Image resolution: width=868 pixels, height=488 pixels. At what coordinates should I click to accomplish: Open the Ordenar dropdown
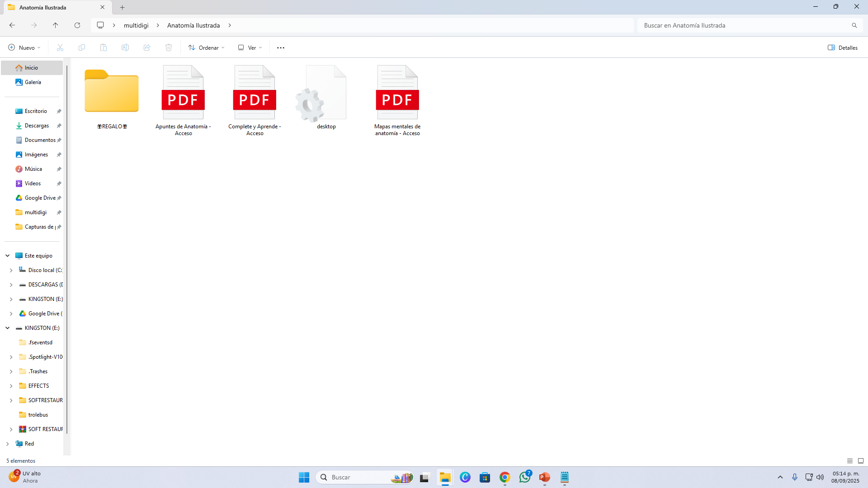coord(207,47)
